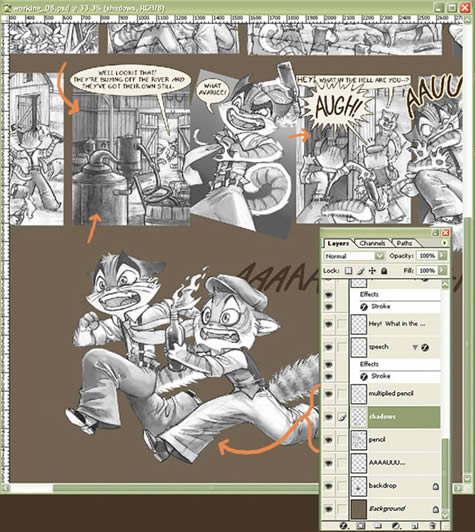
Task: Switch to the Paths tab
Action: [x=404, y=243]
